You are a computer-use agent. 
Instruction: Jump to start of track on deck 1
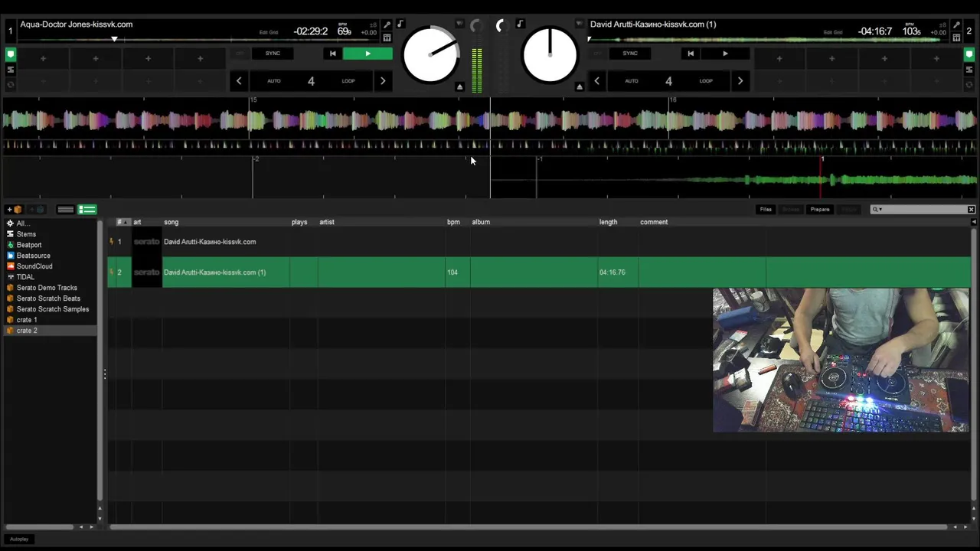[332, 54]
